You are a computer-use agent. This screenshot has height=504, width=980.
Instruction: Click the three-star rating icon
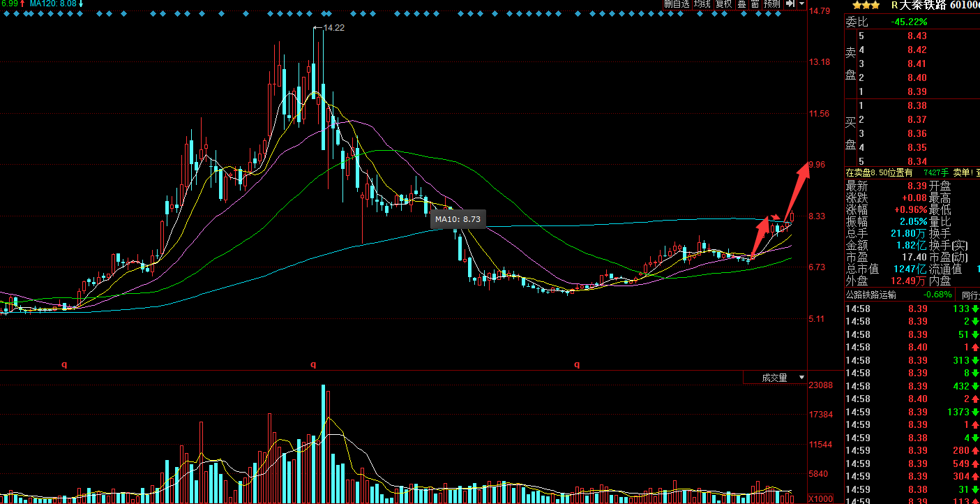[x=866, y=5]
